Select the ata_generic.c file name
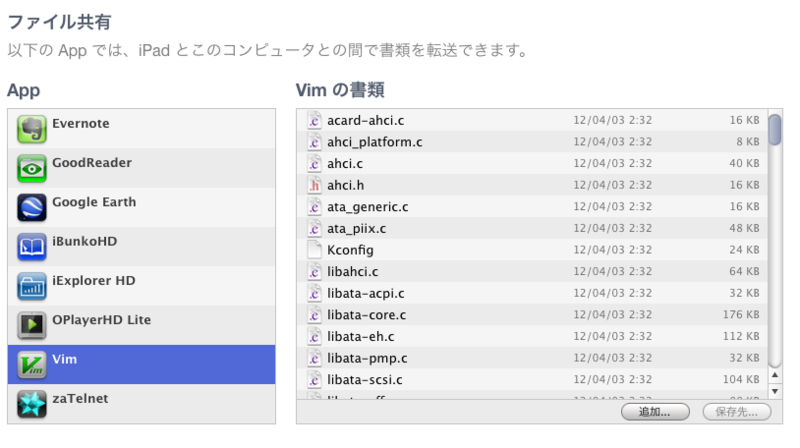Image resolution: width=800 pixels, height=448 pixels. click(367, 207)
